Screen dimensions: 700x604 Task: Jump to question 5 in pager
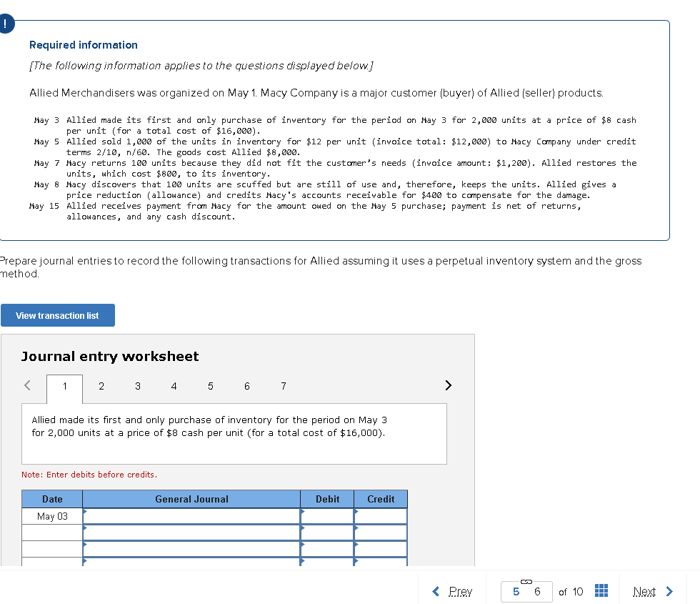[x=516, y=592]
